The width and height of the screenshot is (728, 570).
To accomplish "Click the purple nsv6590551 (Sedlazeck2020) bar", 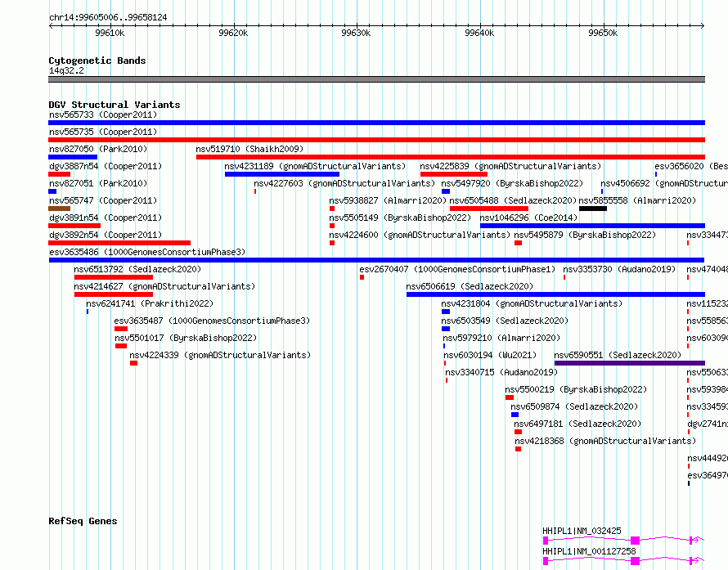I will 630,363.
